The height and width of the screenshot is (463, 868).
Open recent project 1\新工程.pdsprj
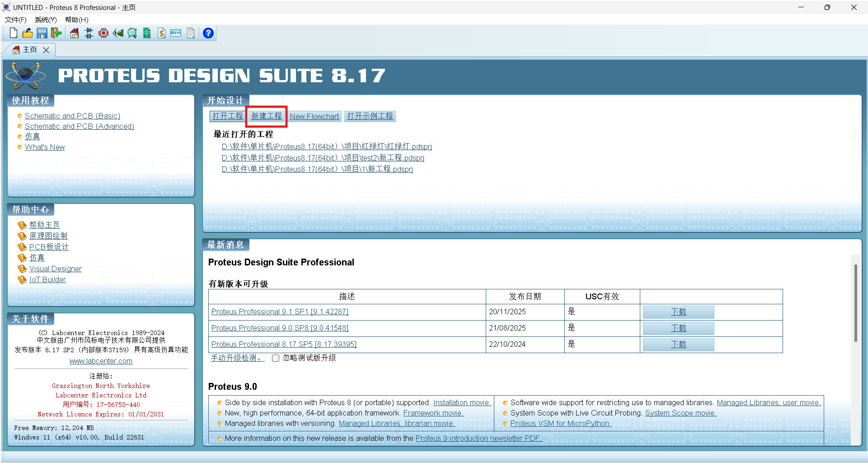[x=317, y=169]
